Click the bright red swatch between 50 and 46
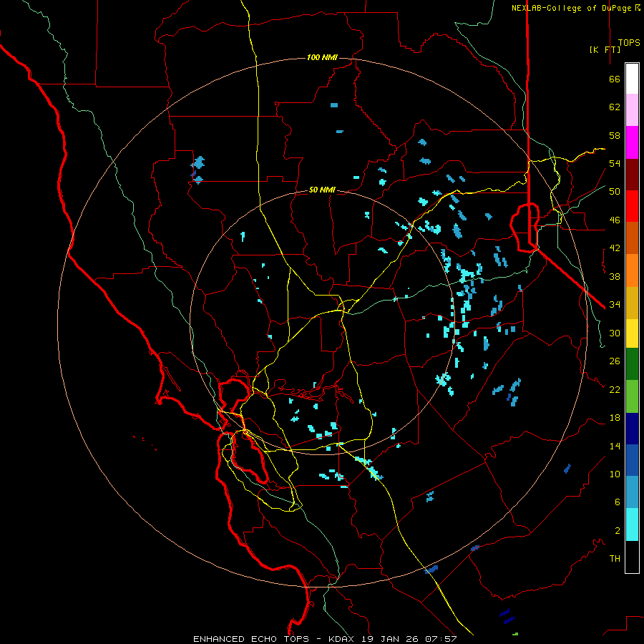 [x=632, y=206]
